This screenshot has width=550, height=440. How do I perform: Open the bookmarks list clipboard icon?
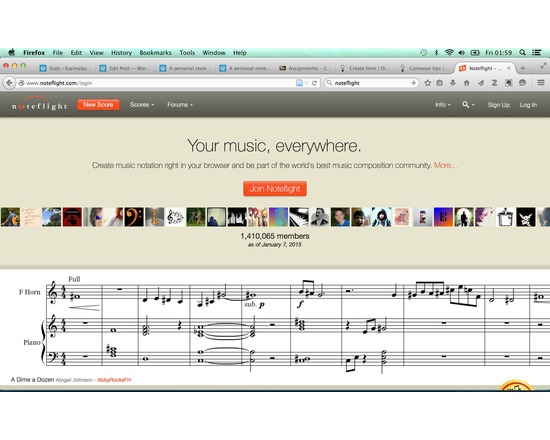click(440, 83)
